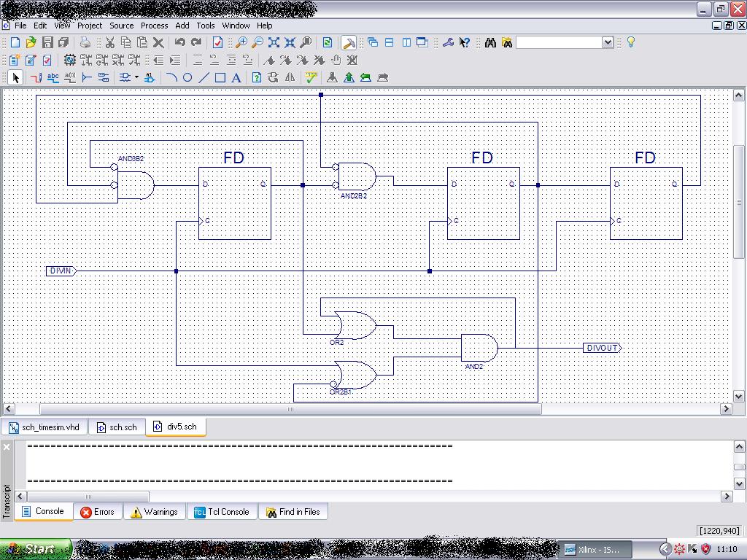747x560 pixels.
Task: Click the schematic vertical scroll down arrow
Action: click(739, 396)
